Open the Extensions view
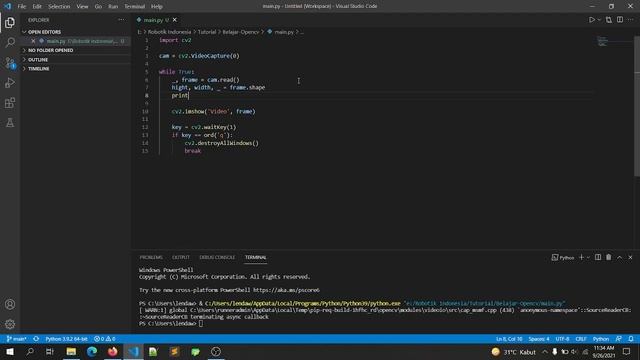Image resolution: width=640 pixels, height=360 pixels. coord(10,102)
